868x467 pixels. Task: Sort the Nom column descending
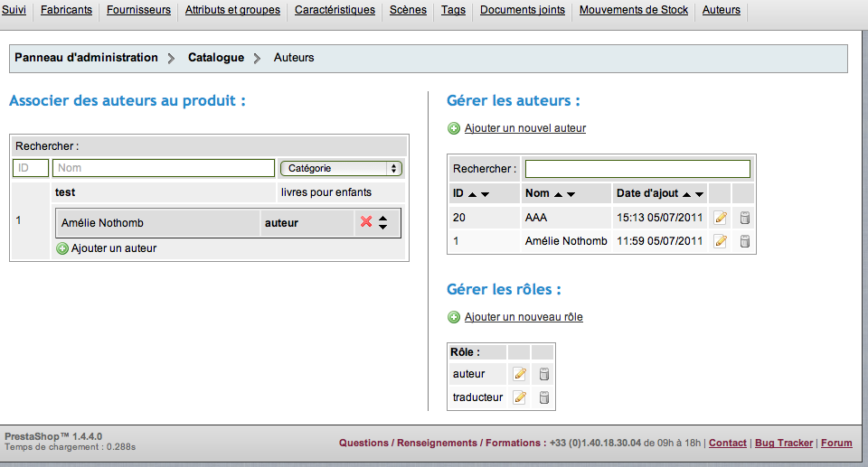click(x=571, y=194)
